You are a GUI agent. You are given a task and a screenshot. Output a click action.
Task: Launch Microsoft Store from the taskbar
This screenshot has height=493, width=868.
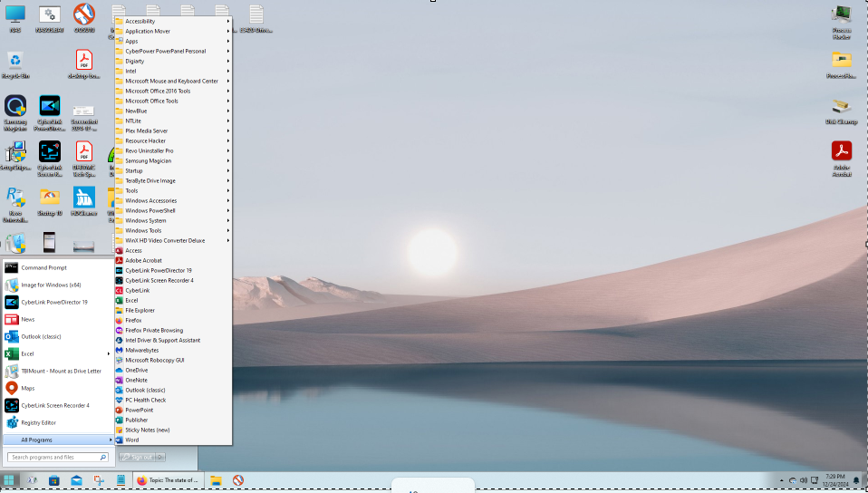(x=53, y=480)
